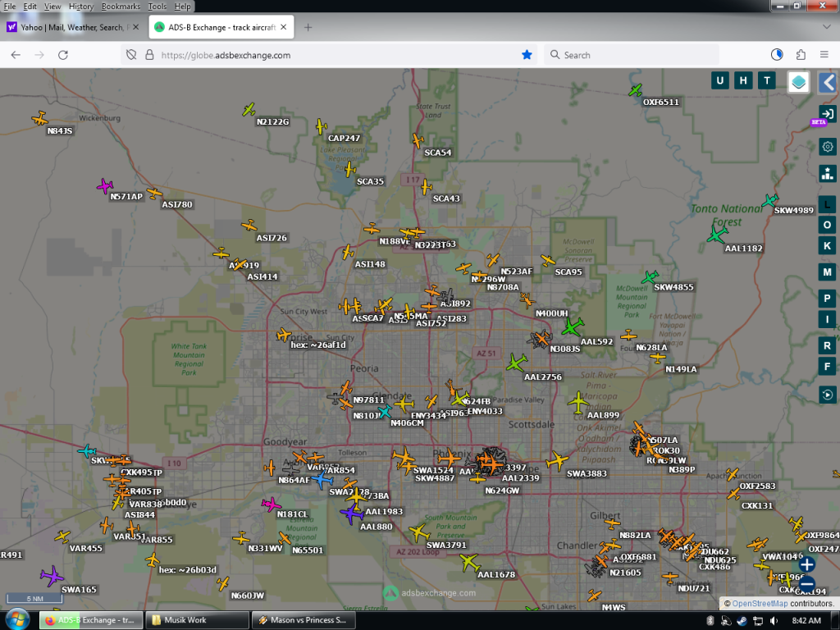
Task: Toggle the L map button
Action: point(827,204)
